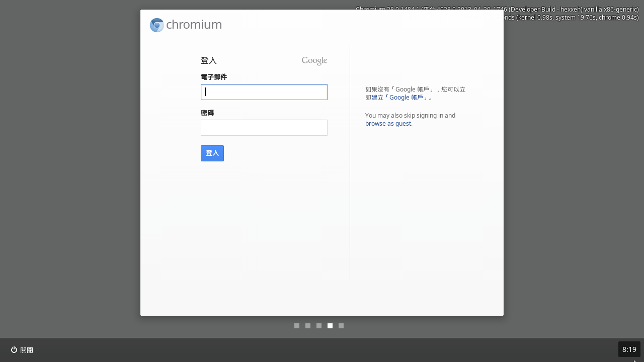Open the 建立「Google 帳戶」 link
The image size is (644, 362).
pos(400,98)
